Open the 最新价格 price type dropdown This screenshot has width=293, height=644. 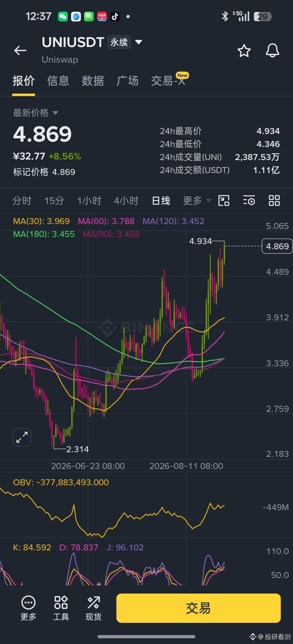point(36,113)
